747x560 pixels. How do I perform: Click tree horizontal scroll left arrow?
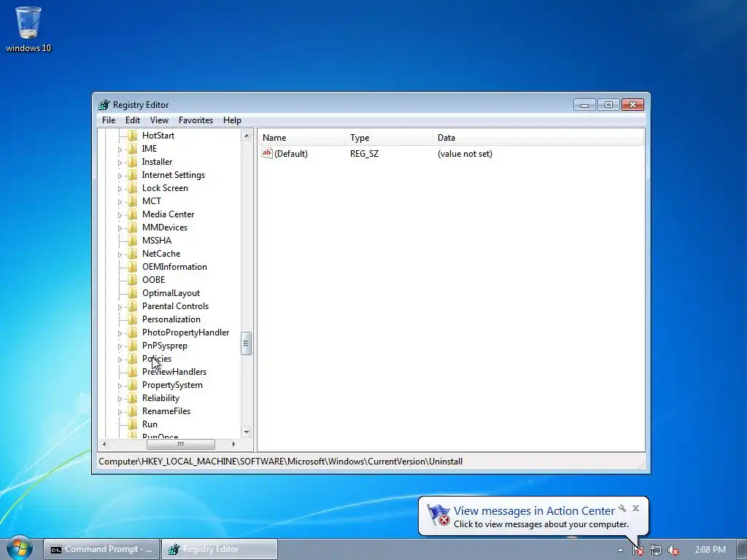[104, 444]
